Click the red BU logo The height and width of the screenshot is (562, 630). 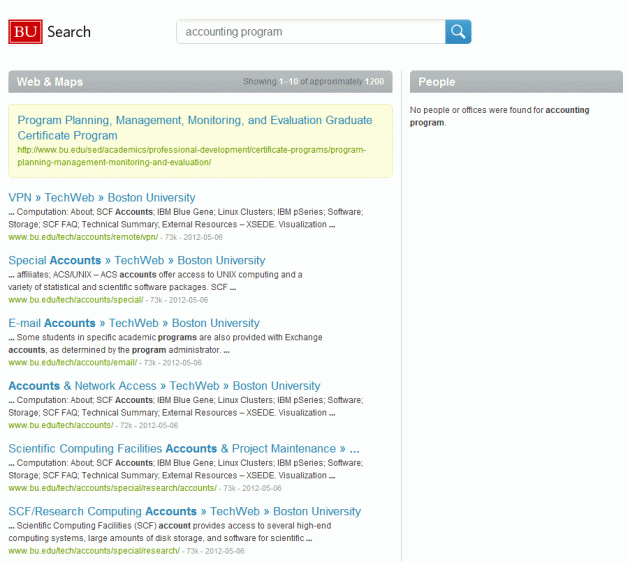[x=25, y=32]
